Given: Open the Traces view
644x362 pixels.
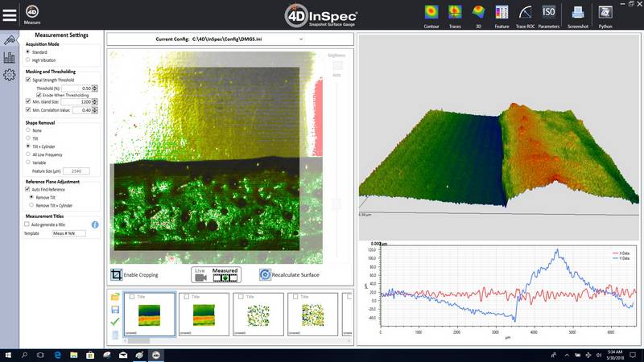Looking at the screenshot, I should 455,16.
